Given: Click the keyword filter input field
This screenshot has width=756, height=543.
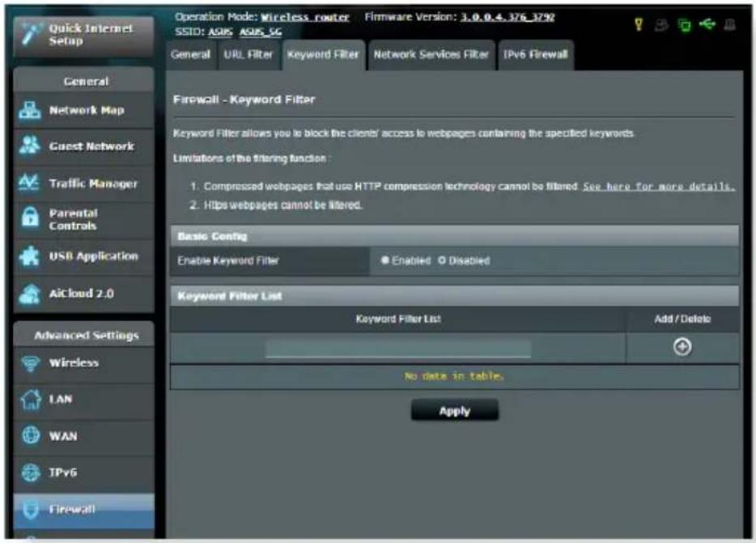Looking at the screenshot, I should pyautogui.click(x=398, y=348).
